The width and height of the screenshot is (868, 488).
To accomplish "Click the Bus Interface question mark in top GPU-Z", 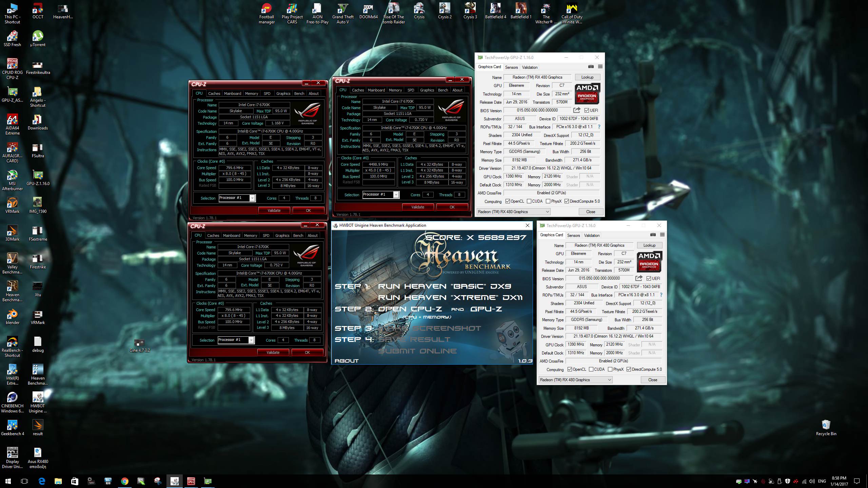I will [599, 127].
